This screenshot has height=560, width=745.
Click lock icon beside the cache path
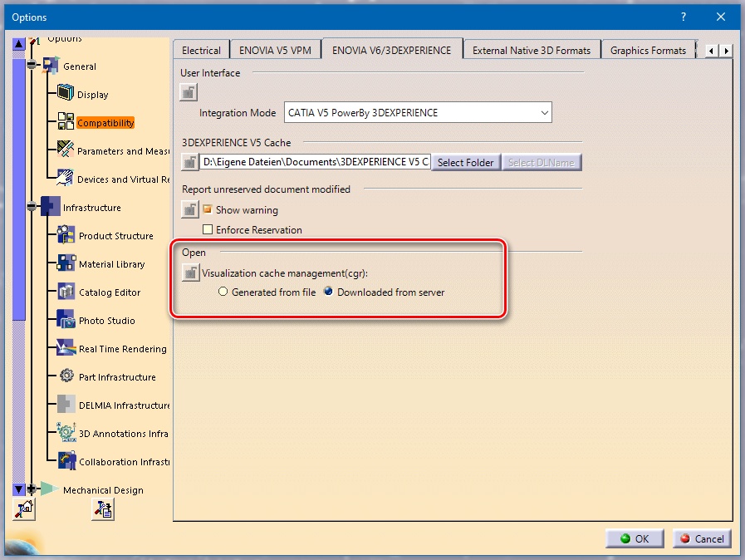click(190, 162)
